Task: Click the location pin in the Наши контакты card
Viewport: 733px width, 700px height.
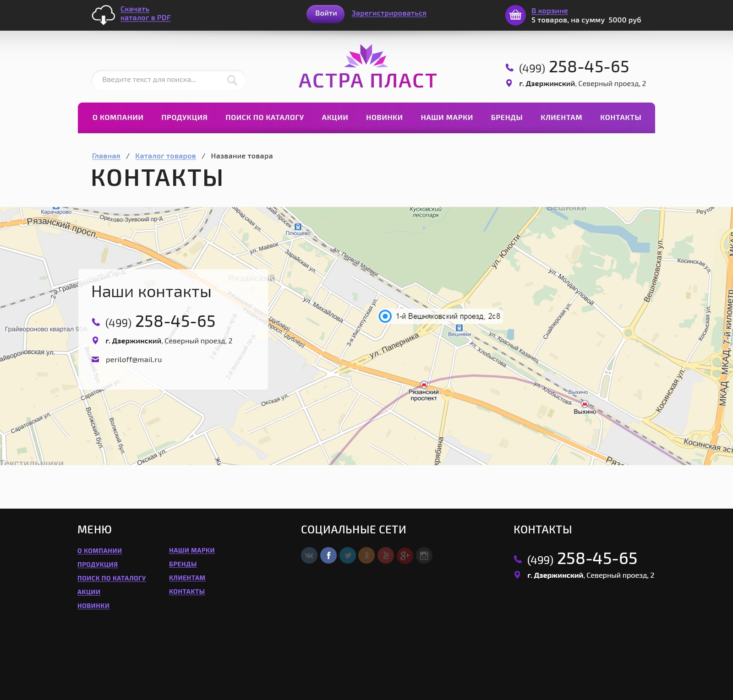Action: [x=95, y=341]
